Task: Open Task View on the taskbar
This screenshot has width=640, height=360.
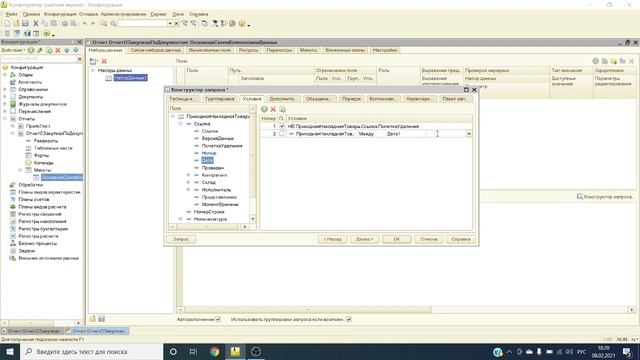Action: coord(193,351)
